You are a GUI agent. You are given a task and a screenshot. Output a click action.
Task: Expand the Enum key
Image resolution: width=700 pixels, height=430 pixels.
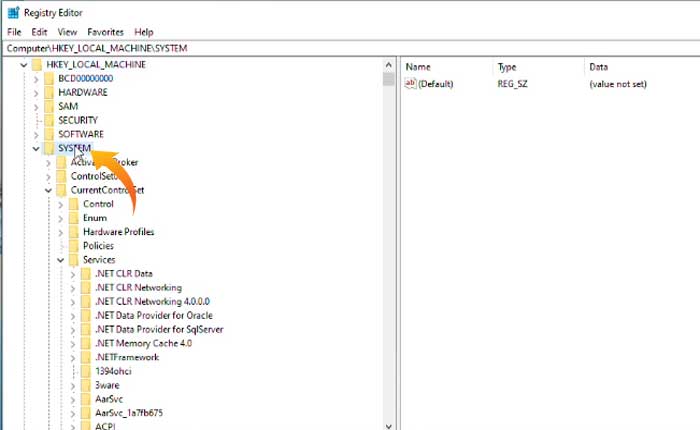61,218
